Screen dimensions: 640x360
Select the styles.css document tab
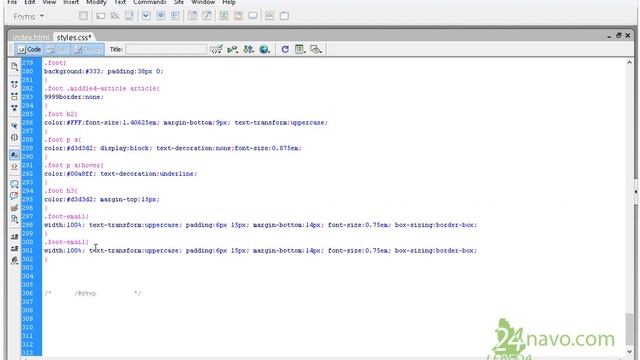click(74, 38)
